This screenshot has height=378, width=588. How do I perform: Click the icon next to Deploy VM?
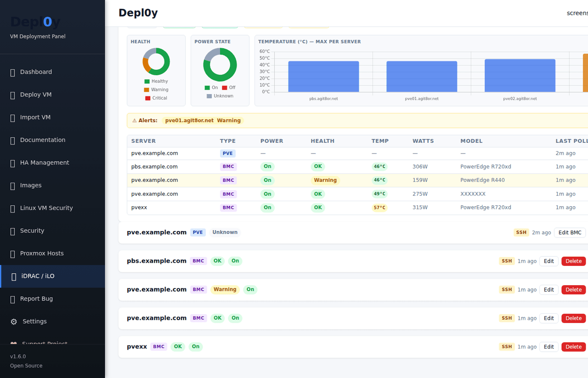(13, 95)
